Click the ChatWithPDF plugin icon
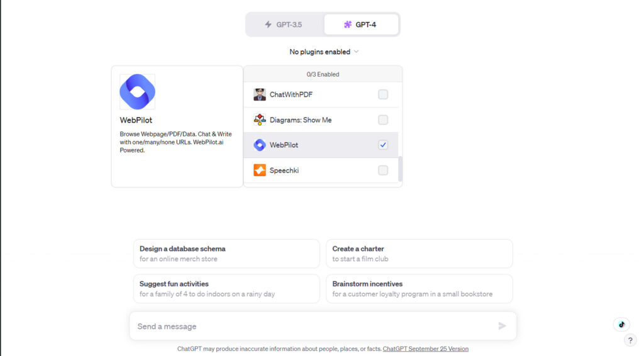Viewport: 644px width, 356px height. click(x=260, y=94)
